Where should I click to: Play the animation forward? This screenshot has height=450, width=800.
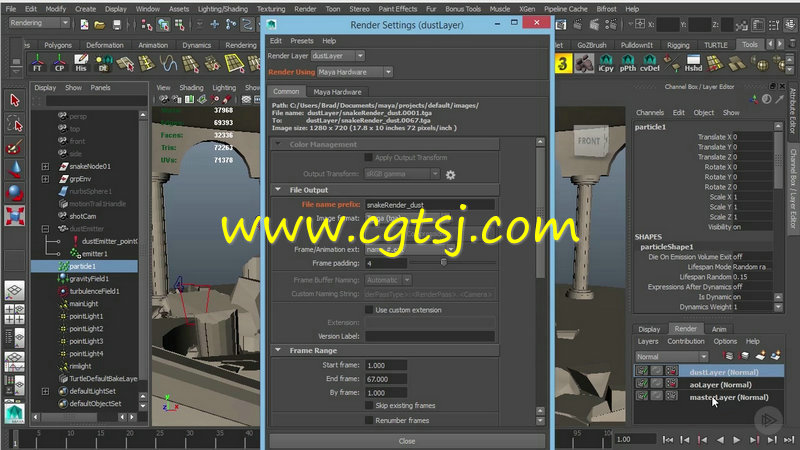[736, 439]
